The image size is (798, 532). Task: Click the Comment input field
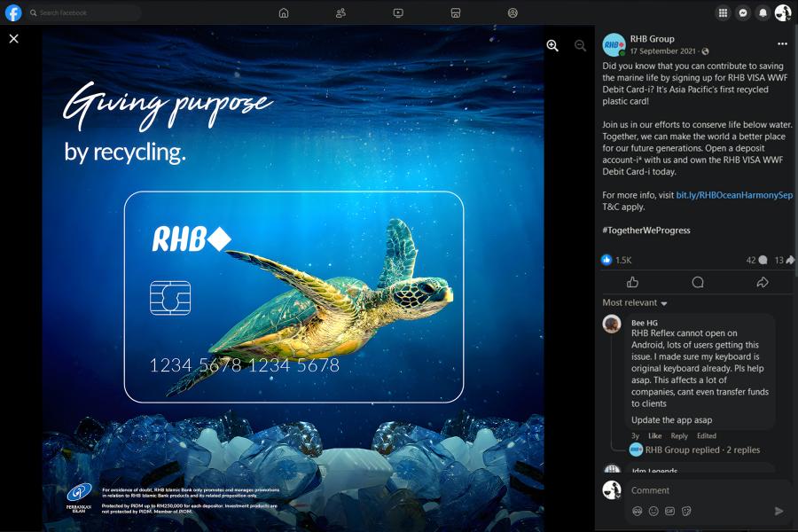[705, 490]
